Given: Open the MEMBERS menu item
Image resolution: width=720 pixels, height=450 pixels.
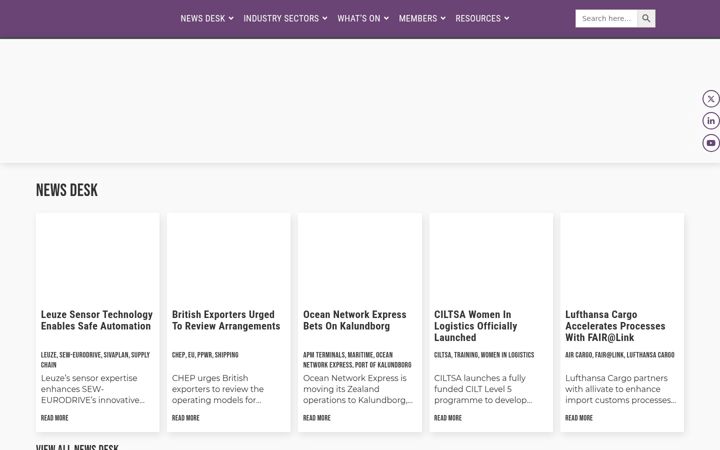Looking at the screenshot, I should click(418, 18).
